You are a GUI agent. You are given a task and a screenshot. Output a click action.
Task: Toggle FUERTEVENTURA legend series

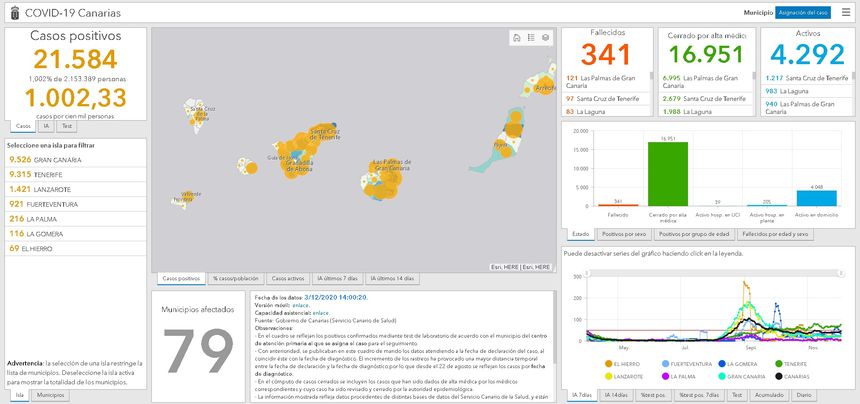666,363
